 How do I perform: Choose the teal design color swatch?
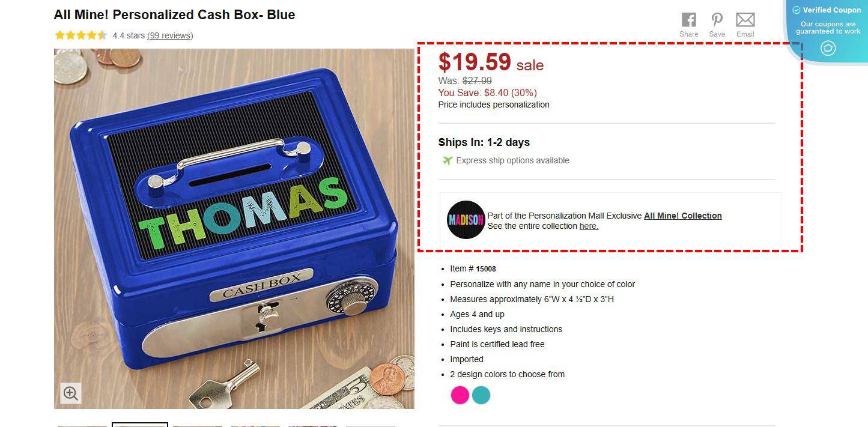pos(481,395)
